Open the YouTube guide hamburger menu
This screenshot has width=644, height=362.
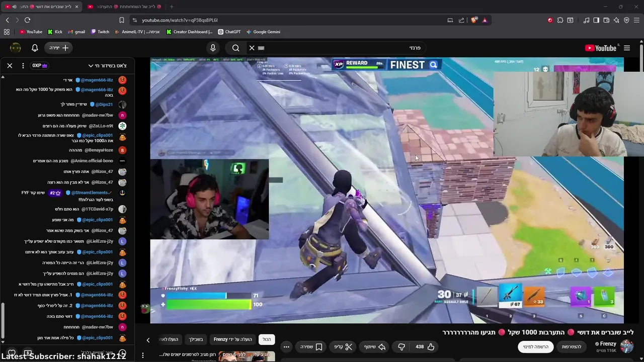pyautogui.click(x=627, y=48)
